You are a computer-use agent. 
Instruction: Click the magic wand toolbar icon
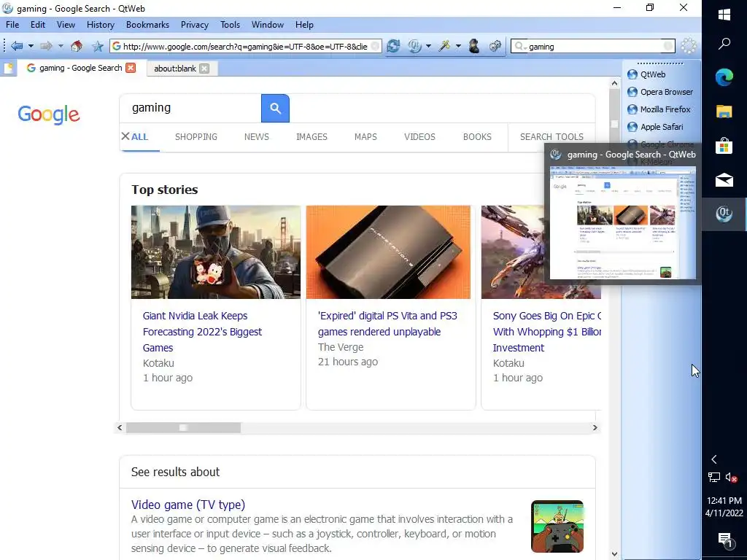pos(444,46)
